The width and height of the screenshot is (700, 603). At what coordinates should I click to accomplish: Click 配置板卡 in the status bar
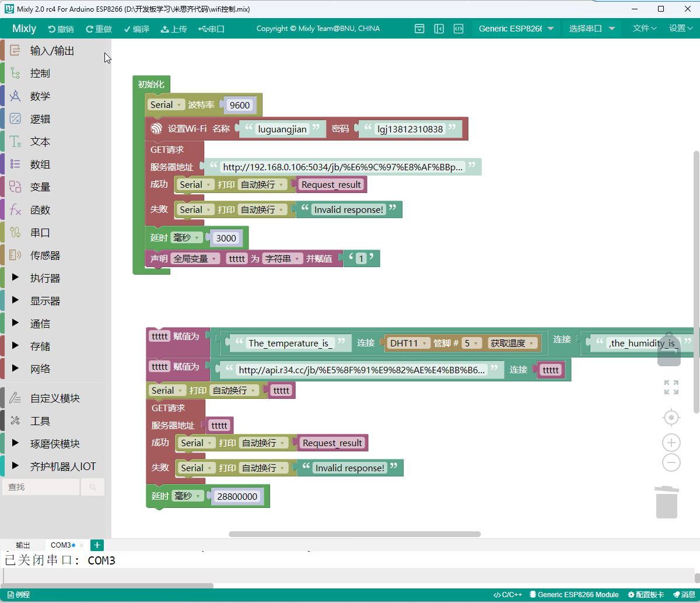click(x=646, y=595)
